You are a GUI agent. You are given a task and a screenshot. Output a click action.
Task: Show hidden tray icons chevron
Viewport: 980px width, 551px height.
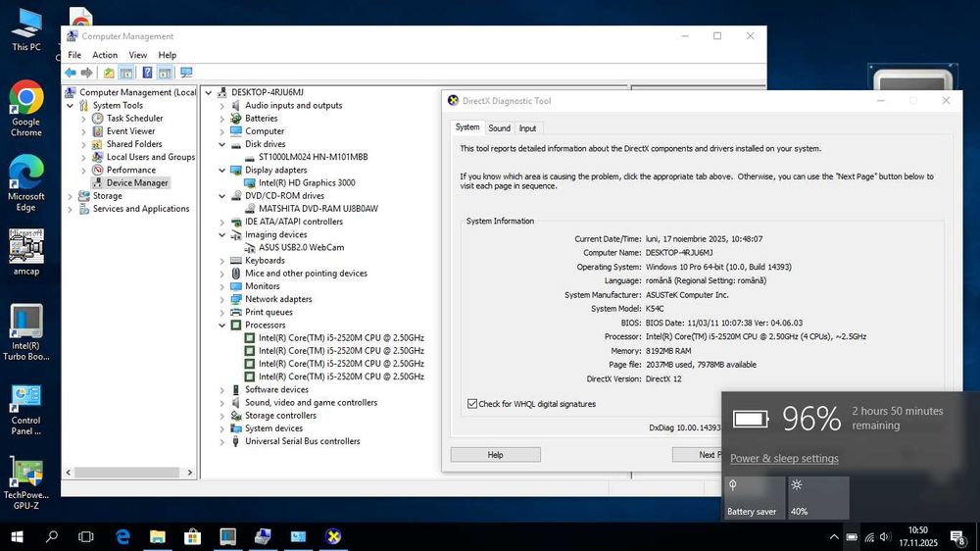[x=834, y=537]
